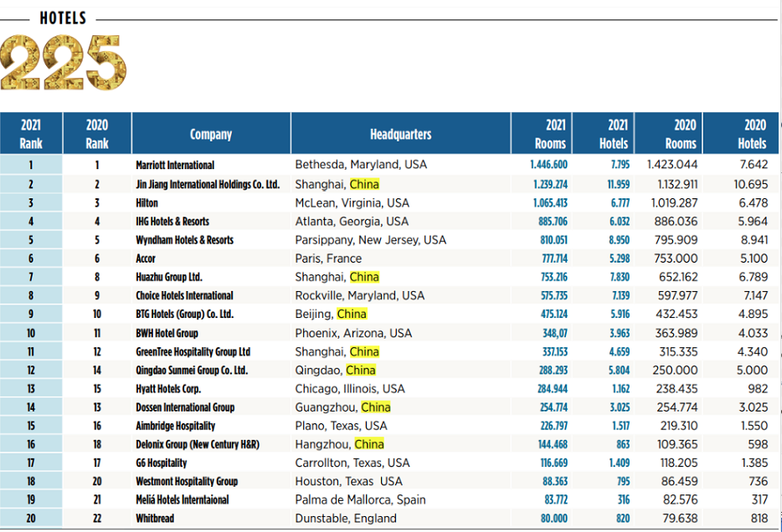Select Westmont Hospitality Group
The image size is (782, 532).
pyautogui.click(x=187, y=482)
